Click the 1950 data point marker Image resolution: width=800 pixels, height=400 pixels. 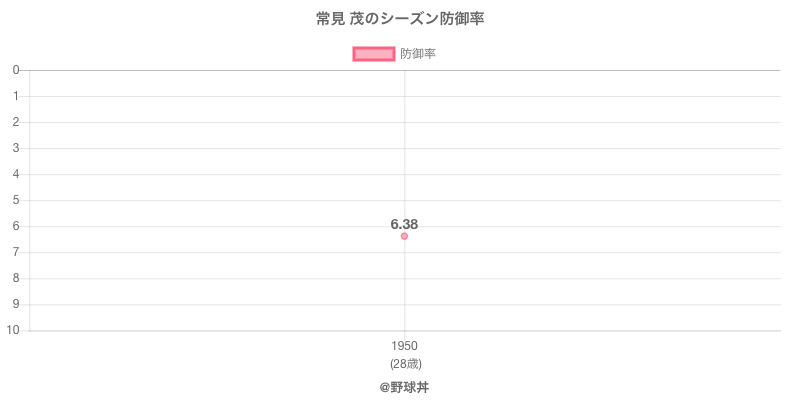(x=404, y=236)
